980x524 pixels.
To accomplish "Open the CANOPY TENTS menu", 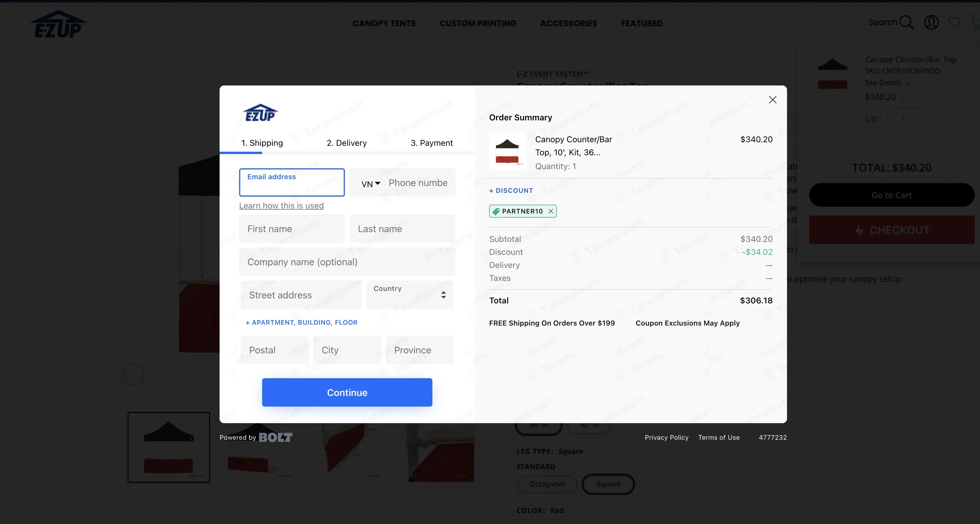I will (384, 23).
